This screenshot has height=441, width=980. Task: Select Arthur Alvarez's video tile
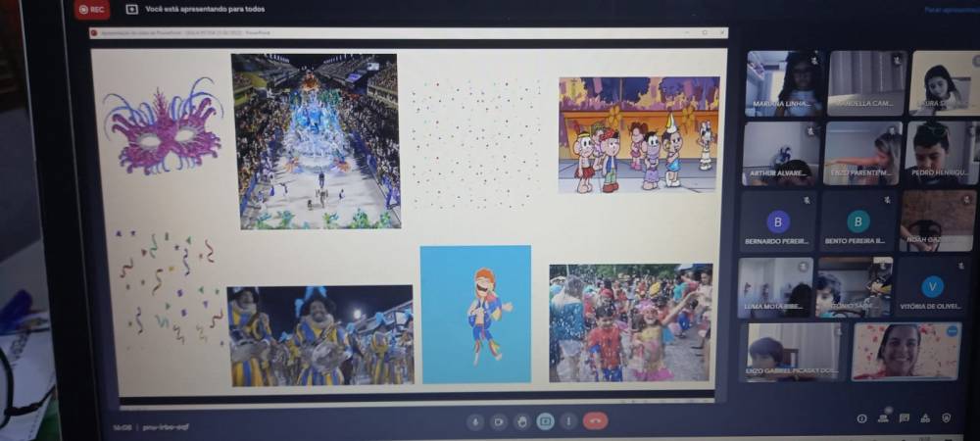(x=780, y=154)
